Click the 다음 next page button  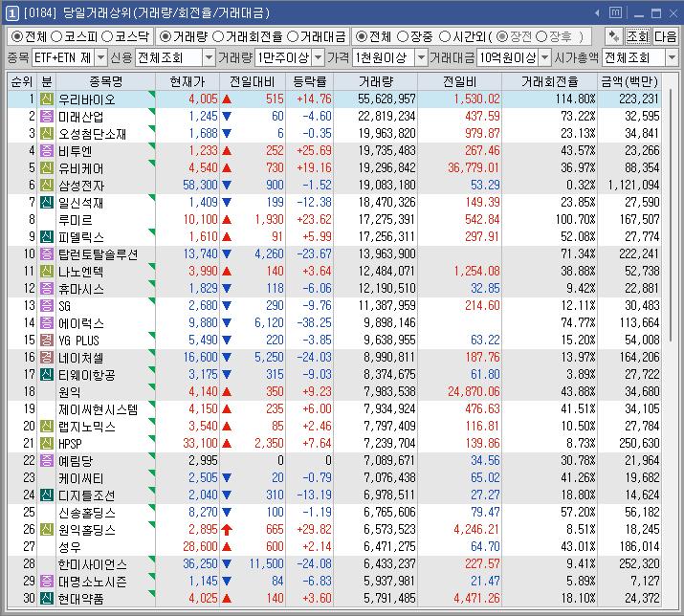tap(665, 36)
